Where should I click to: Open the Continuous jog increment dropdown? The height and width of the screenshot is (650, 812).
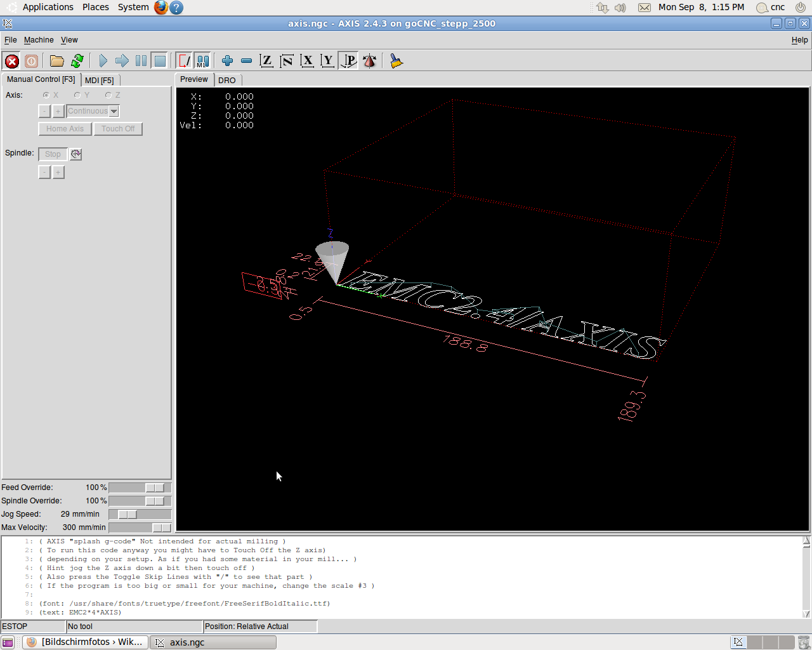(x=93, y=111)
